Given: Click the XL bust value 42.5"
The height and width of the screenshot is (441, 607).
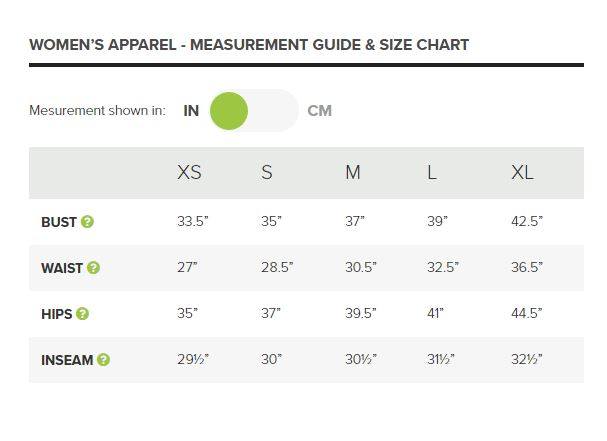Looking at the screenshot, I should (526, 222).
